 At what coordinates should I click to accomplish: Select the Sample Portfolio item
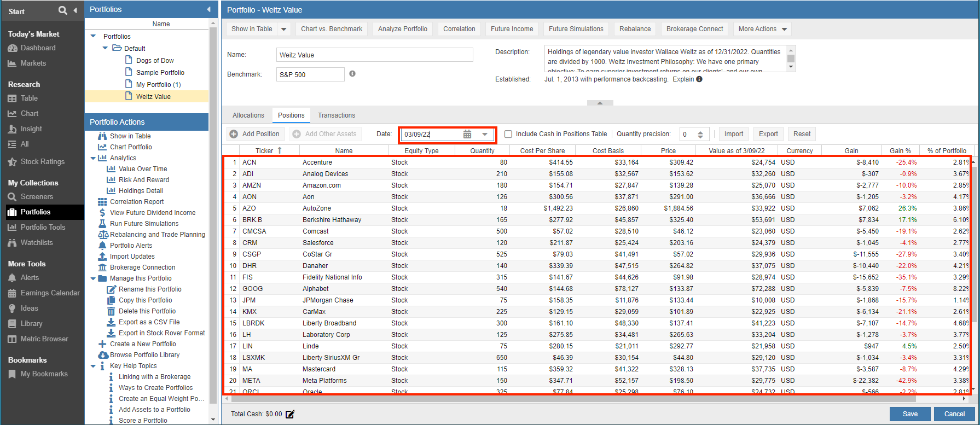tap(160, 73)
